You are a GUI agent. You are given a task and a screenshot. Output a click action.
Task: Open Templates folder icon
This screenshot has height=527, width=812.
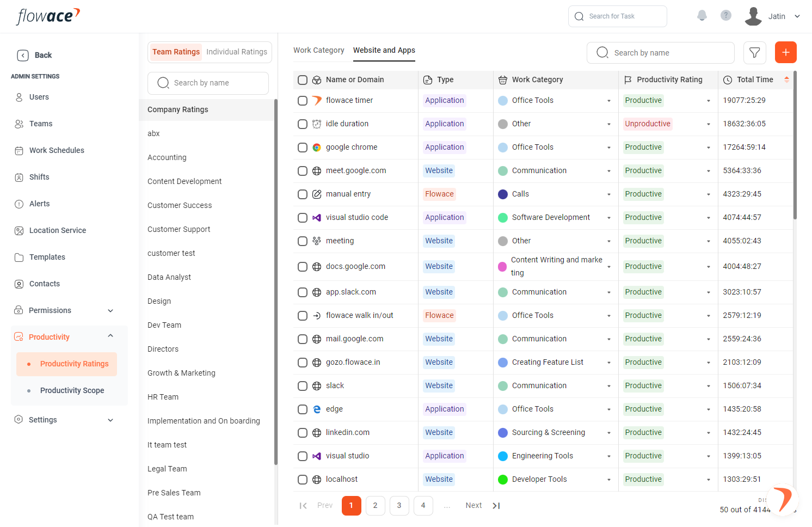click(19, 258)
